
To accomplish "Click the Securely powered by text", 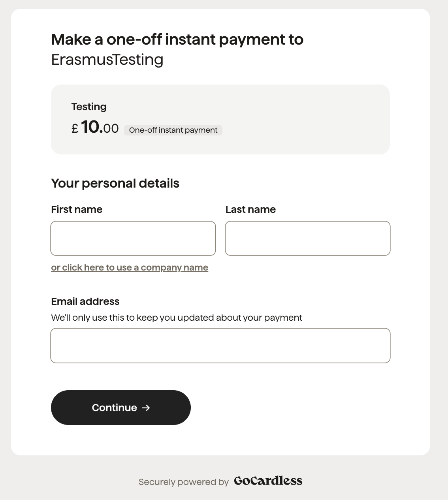I will 184,482.
